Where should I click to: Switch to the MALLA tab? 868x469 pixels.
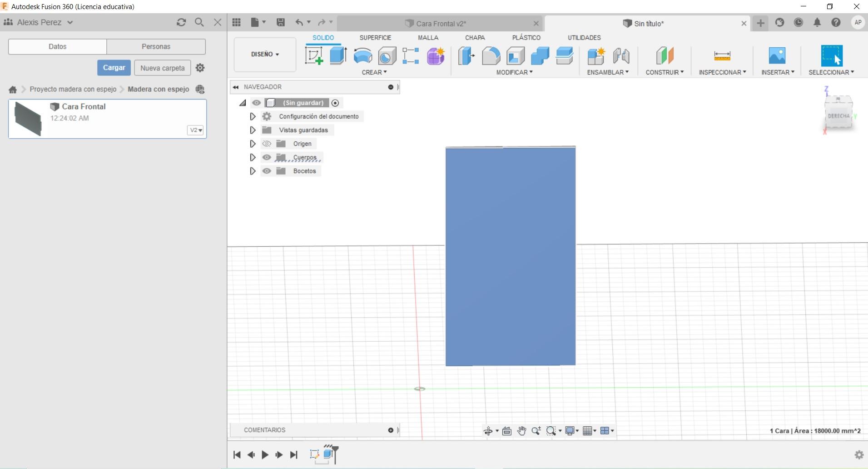click(x=428, y=38)
